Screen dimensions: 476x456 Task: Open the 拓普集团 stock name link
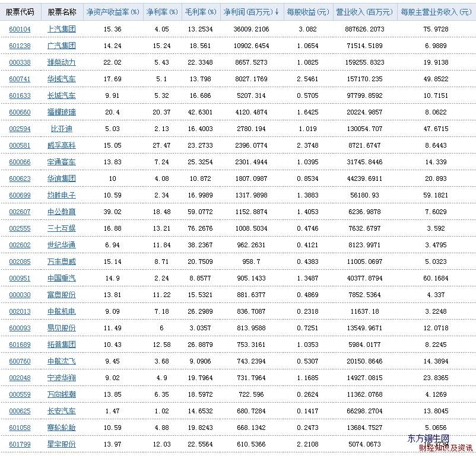[62, 345]
